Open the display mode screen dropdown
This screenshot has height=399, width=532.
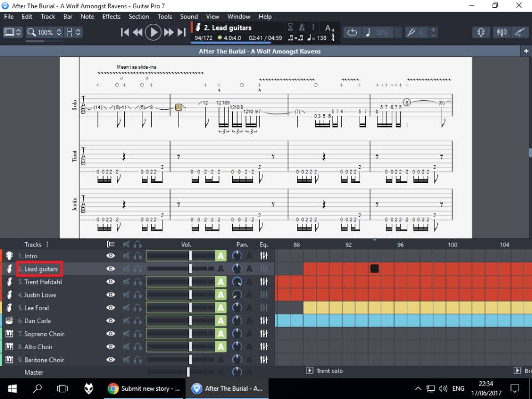point(13,32)
